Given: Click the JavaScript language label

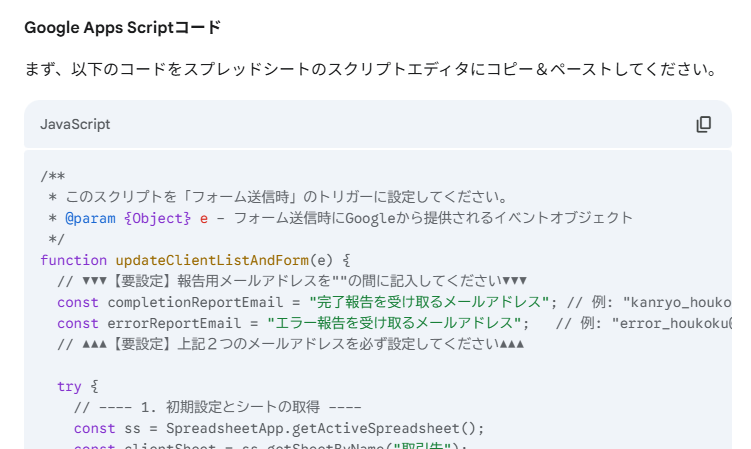Looking at the screenshot, I should [x=75, y=125].
